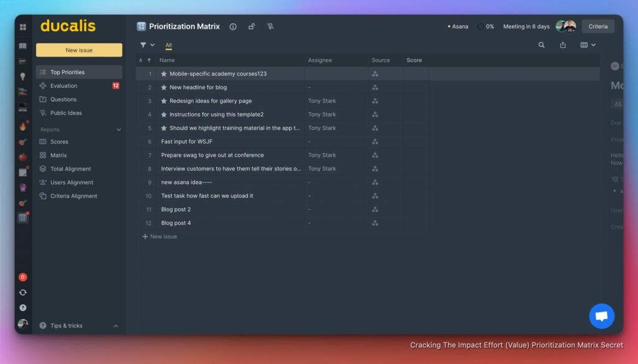Click the 0% evaluation progress ring
The width and height of the screenshot is (638, 364).
(480, 26)
